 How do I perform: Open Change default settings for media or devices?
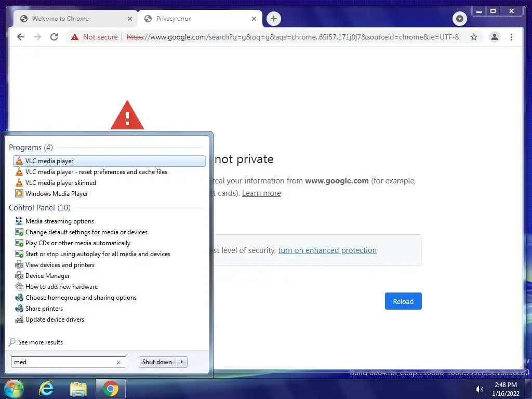coord(109,232)
